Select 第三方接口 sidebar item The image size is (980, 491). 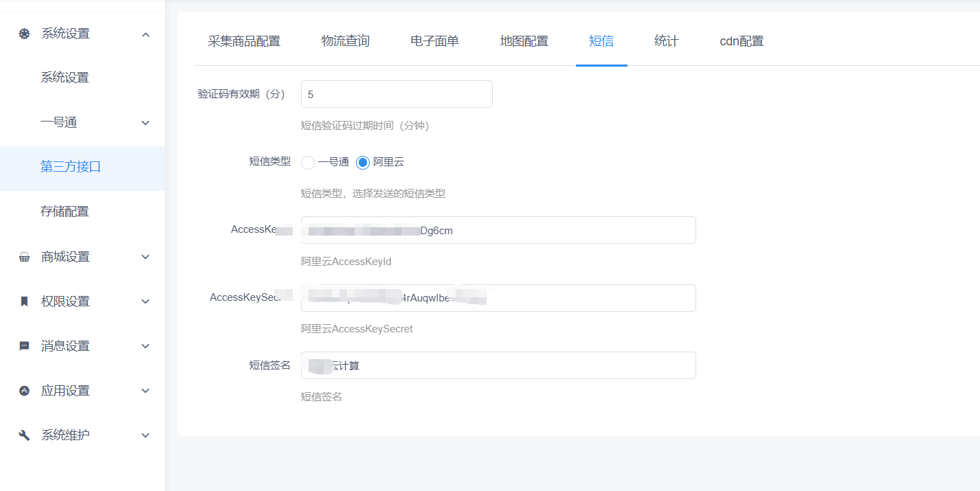click(x=71, y=167)
